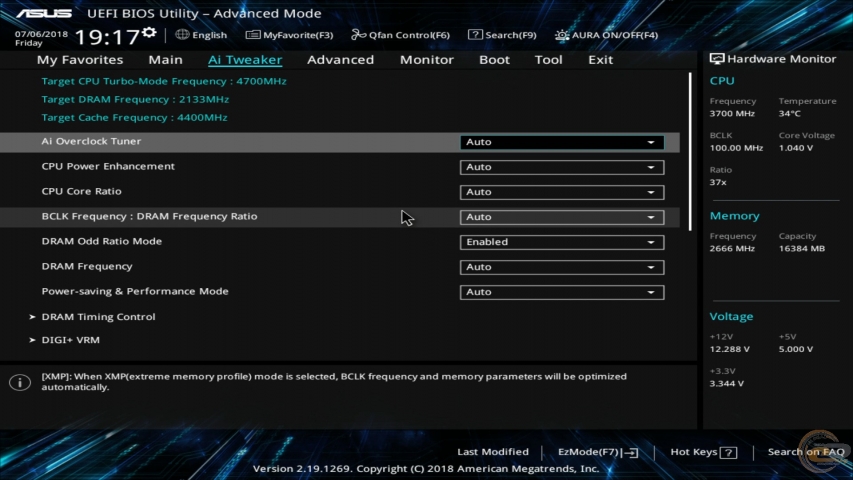Open the Monitor tab
This screenshot has width=853, height=480.
426,60
